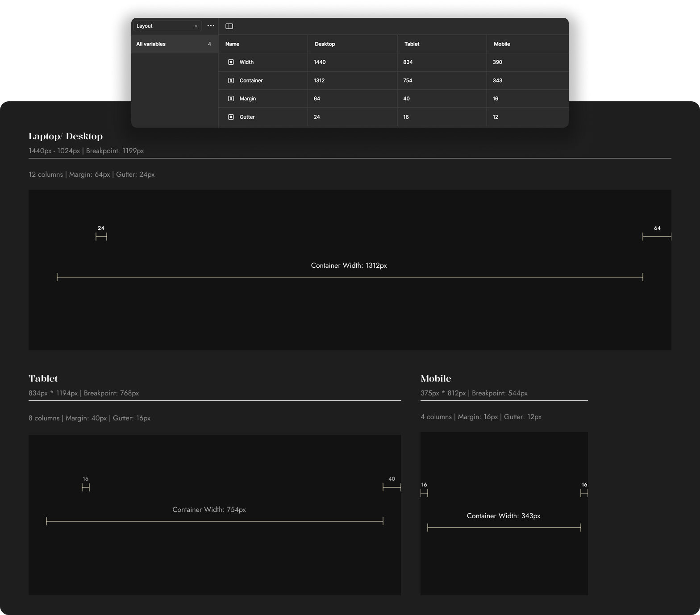Click the number icon beside Width

[x=231, y=62]
